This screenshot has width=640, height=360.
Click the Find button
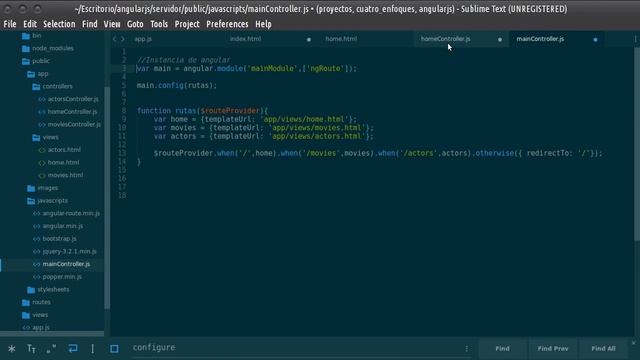pyautogui.click(x=502, y=349)
